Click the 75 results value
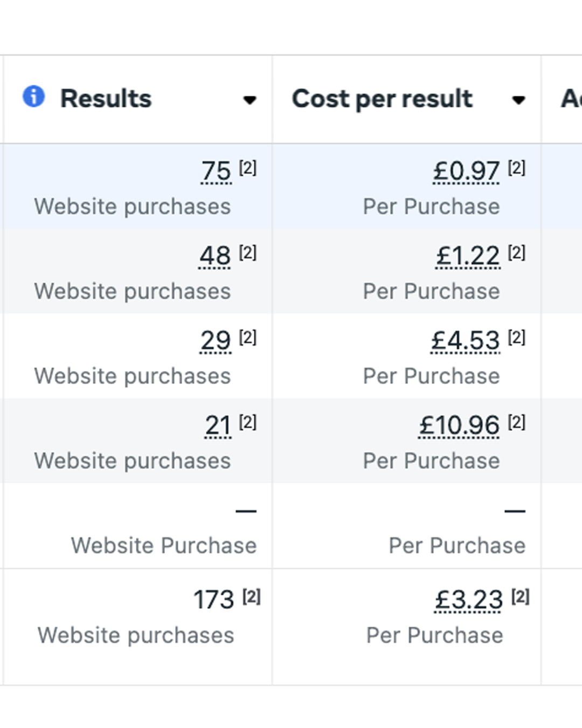 coord(216,171)
